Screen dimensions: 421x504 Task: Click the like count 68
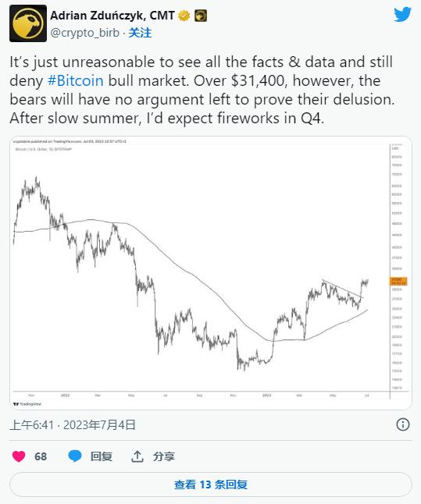(41, 456)
